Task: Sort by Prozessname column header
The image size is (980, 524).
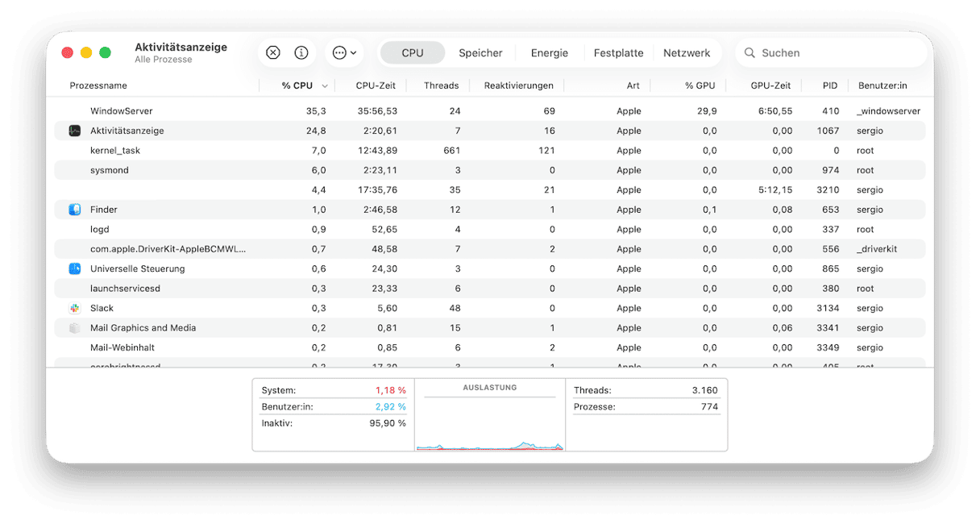Action: point(98,85)
